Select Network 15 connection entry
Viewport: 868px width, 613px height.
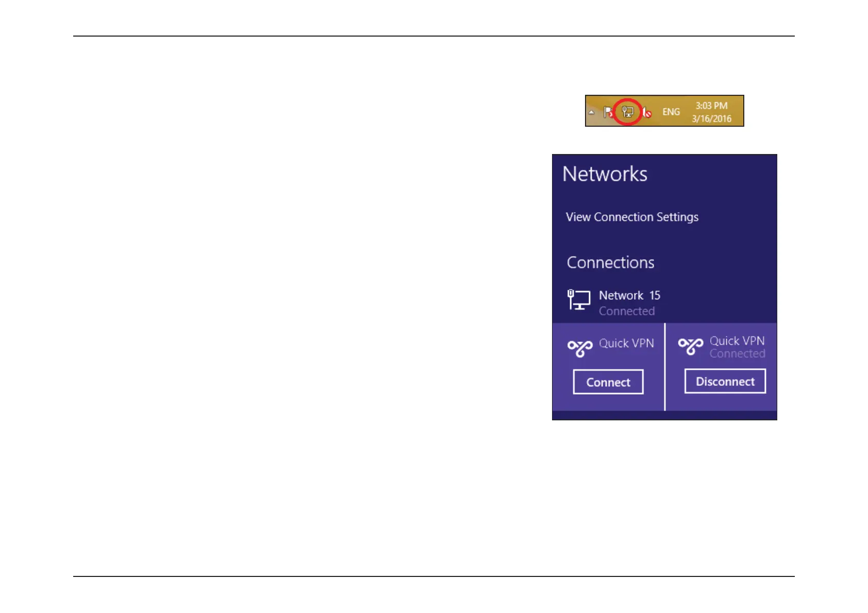pyautogui.click(x=664, y=303)
